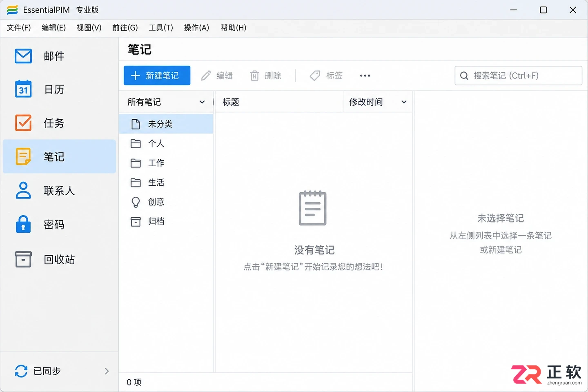Viewport: 588px width, 392px height.
Task: Select the 工作 folder
Action: tap(166, 163)
